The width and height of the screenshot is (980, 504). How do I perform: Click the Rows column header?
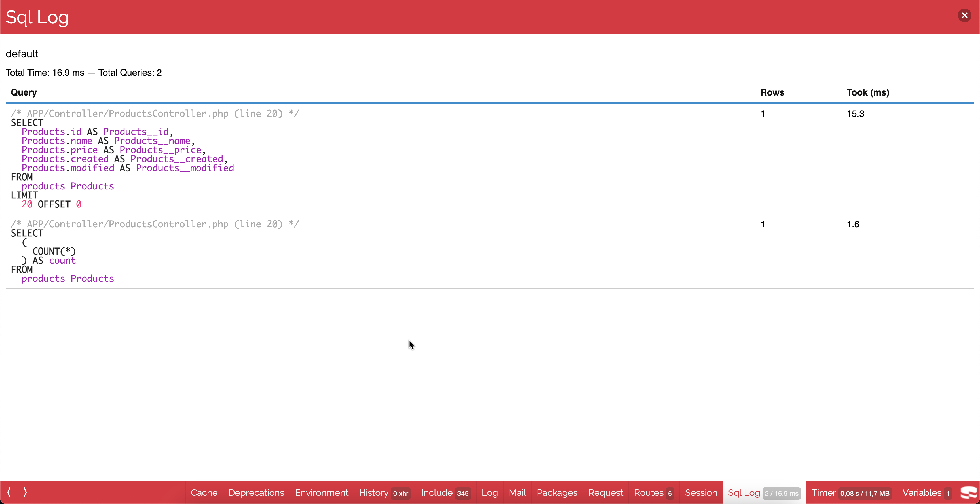(x=772, y=92)
